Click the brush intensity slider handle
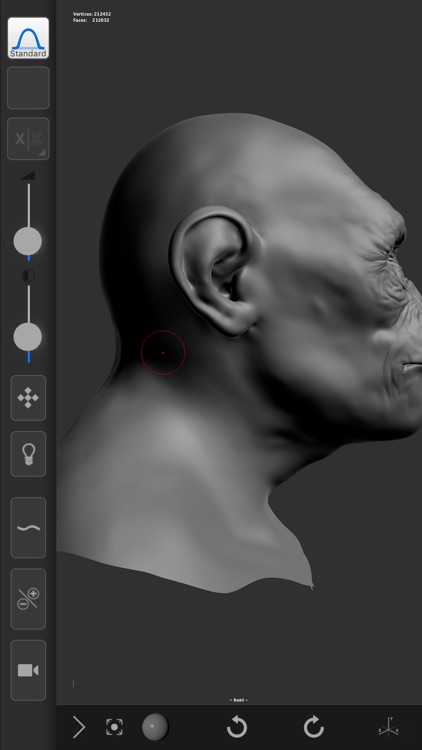Image resolution: width=422 pixels, height=750 pixels. (x=28, y=337)
